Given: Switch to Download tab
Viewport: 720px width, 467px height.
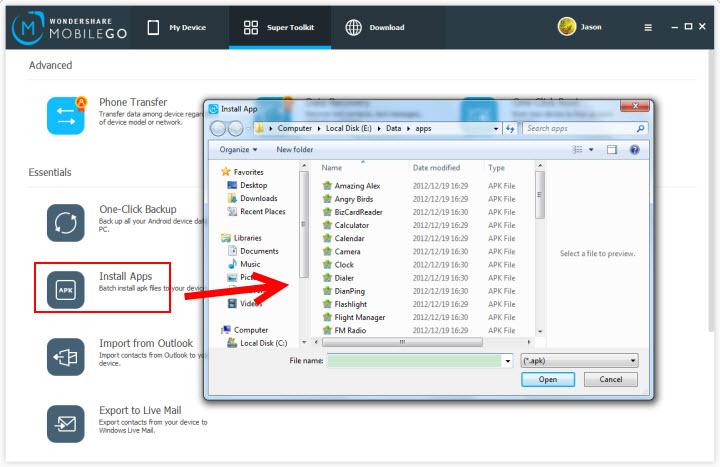Looking at the screenshot, I should (375, 28).
